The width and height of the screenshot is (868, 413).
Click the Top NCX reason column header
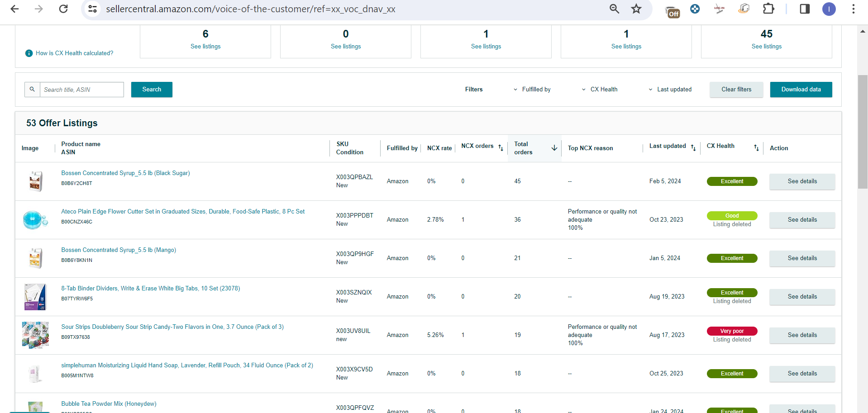590,148
